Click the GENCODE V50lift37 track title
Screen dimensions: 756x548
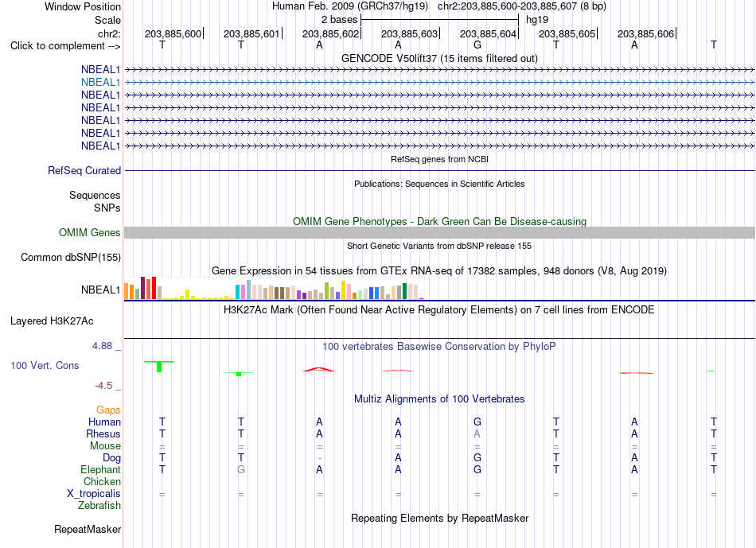pyautogui.click(x=440, y=58)
